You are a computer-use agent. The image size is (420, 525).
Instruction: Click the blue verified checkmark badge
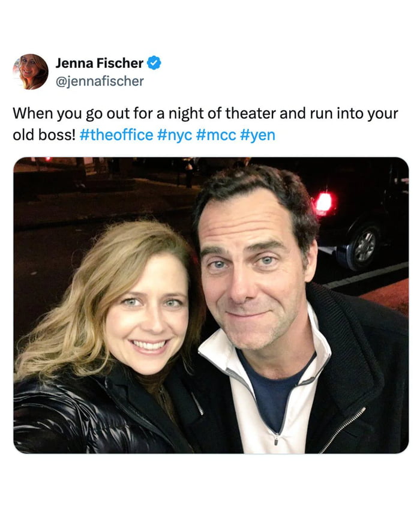tap(154, 63)
